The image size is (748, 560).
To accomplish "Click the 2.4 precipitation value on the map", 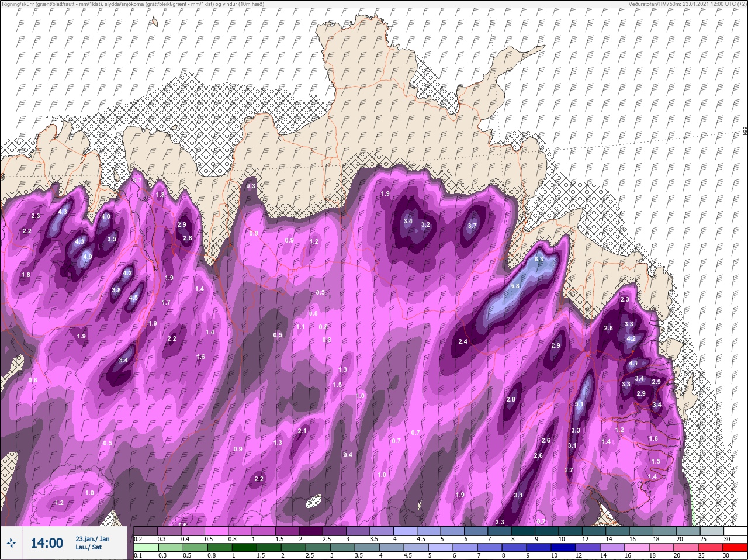I will [x=463, y=341].
